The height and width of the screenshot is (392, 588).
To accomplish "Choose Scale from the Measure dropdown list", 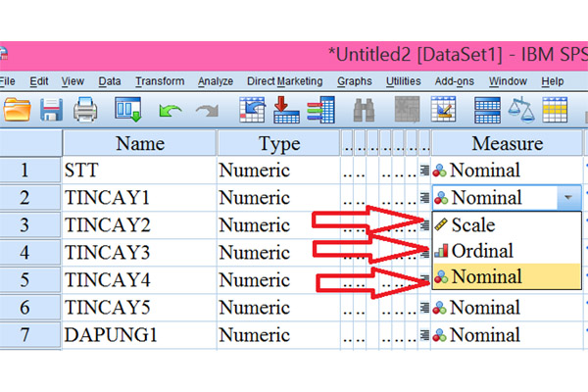I will pos(507,225).
